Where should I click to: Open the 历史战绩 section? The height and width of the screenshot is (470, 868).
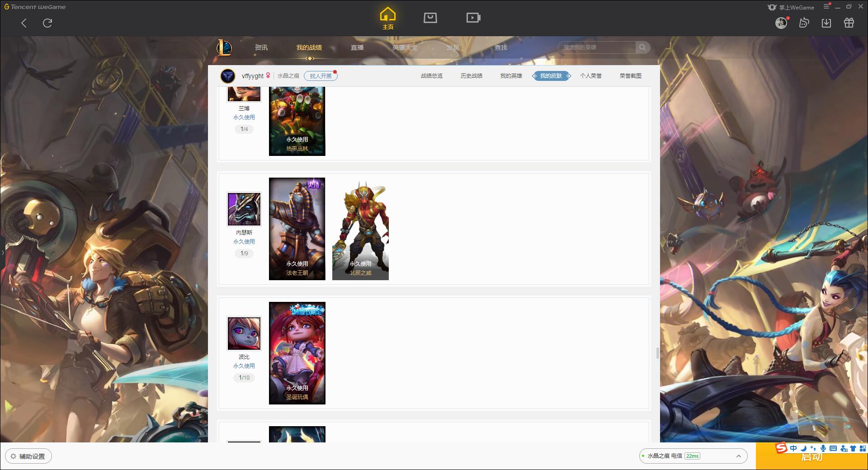click(x=472, y=76)
